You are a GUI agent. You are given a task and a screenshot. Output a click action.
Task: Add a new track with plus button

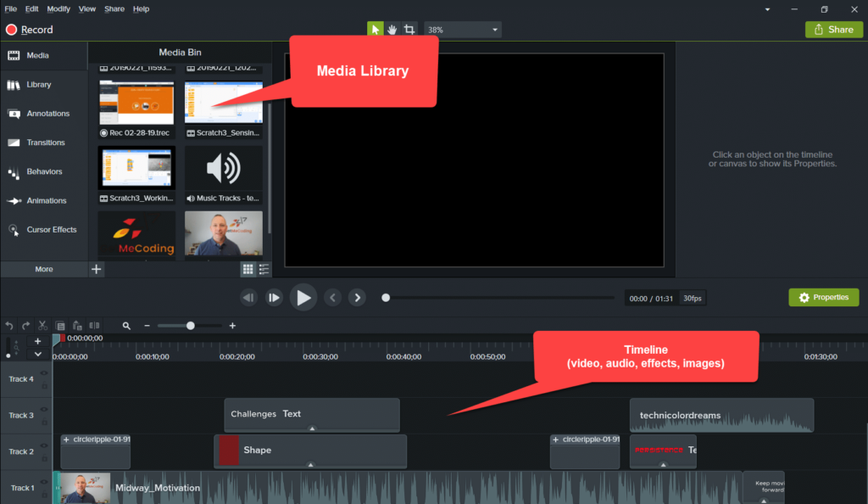click(x=37, y=341)
